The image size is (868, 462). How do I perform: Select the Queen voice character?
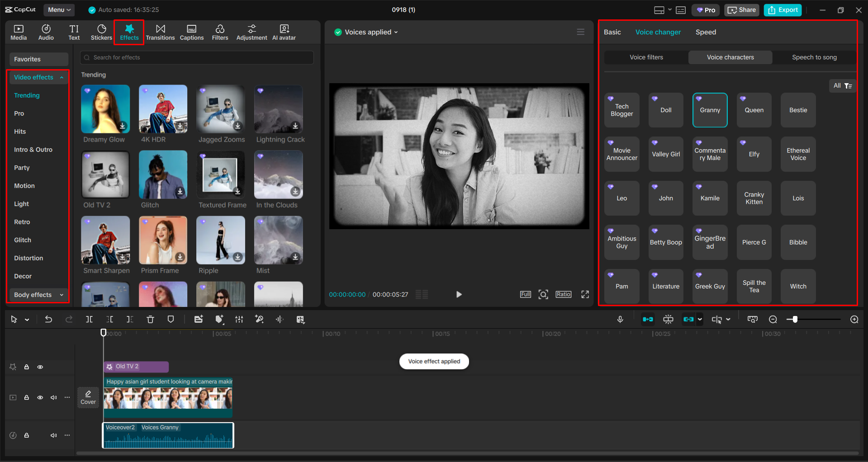[754, 110]
